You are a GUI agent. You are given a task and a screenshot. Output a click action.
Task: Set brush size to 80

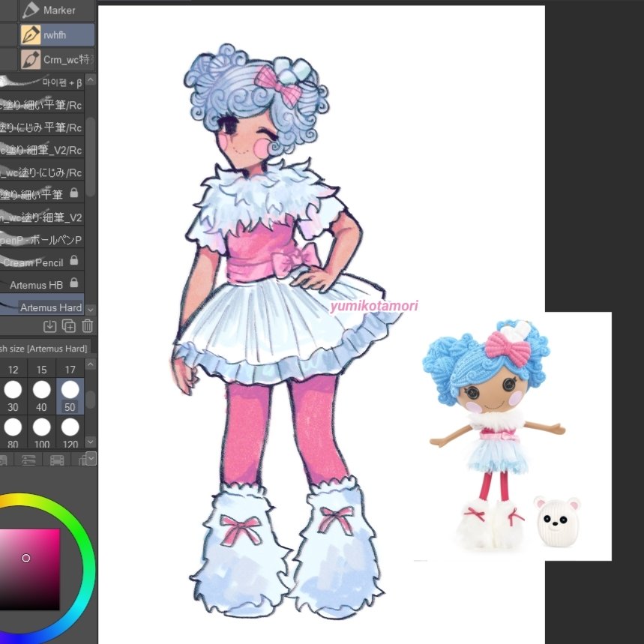tap(13, 433)
